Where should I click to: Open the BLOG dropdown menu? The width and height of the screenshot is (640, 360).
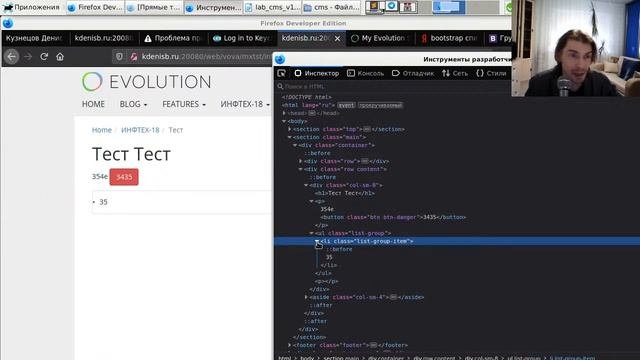click(x=133, y=104)
